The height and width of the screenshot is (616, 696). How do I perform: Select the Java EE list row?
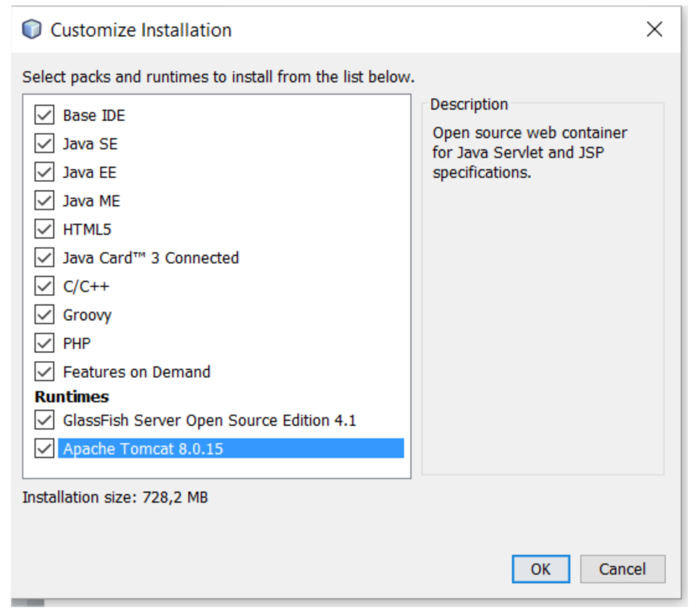[x=90, y=172]
